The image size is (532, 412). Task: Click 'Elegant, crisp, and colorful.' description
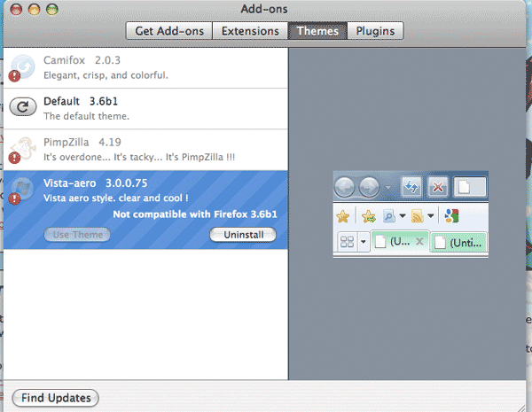pyautogui.click(x=106, y=75)
